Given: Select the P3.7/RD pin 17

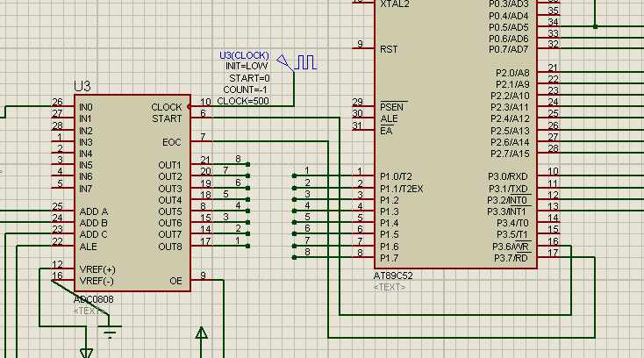Looking at the screenshot, I should tap(548, 256).
